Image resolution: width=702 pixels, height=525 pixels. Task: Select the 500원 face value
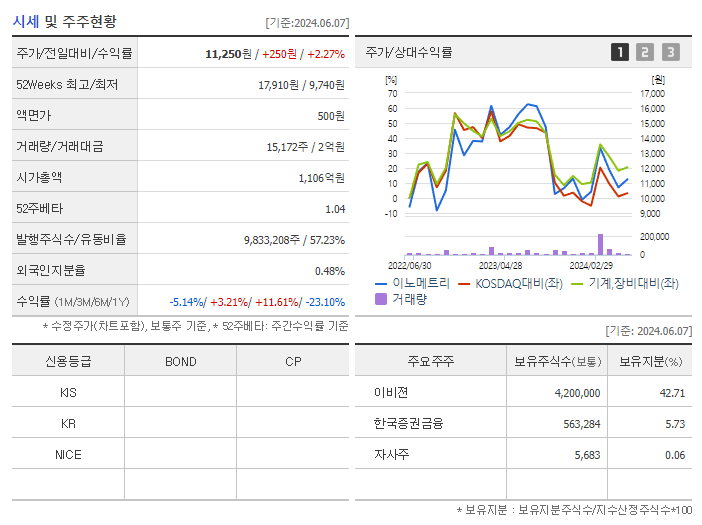[x=331, y=116]
